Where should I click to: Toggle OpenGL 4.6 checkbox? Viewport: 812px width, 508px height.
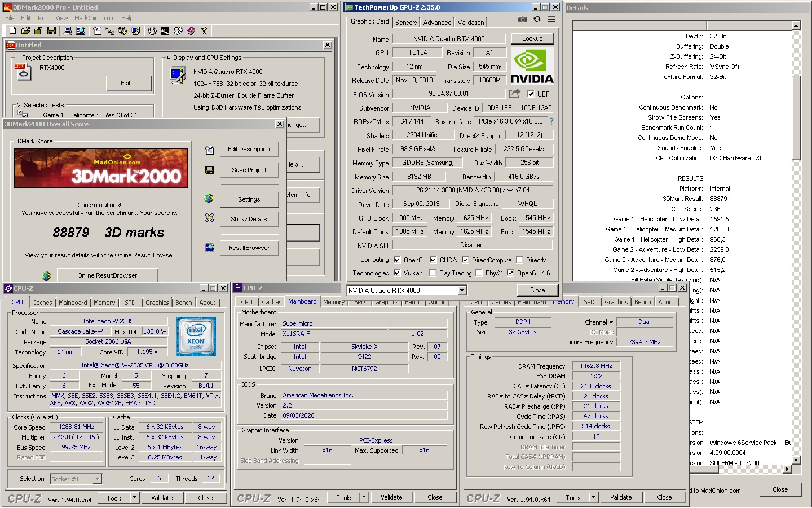pyautogui.click(x=510, y=273)
